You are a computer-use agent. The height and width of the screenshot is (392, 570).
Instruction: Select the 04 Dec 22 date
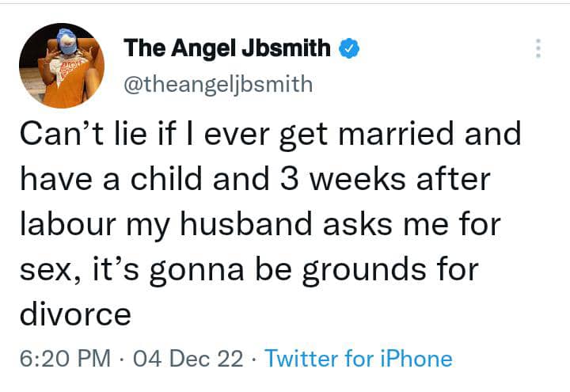tap(188, 358)
